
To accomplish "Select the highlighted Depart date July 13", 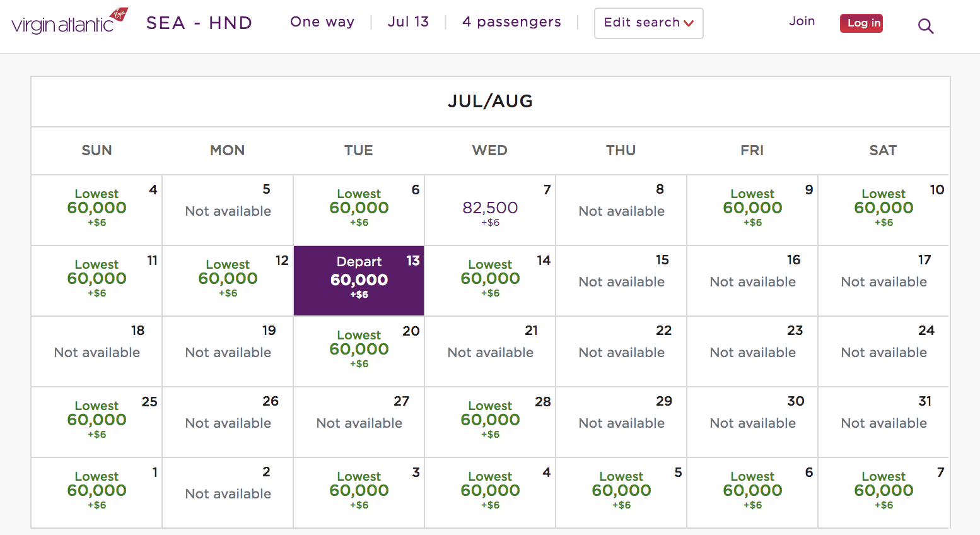I will (x=358, y=280).
